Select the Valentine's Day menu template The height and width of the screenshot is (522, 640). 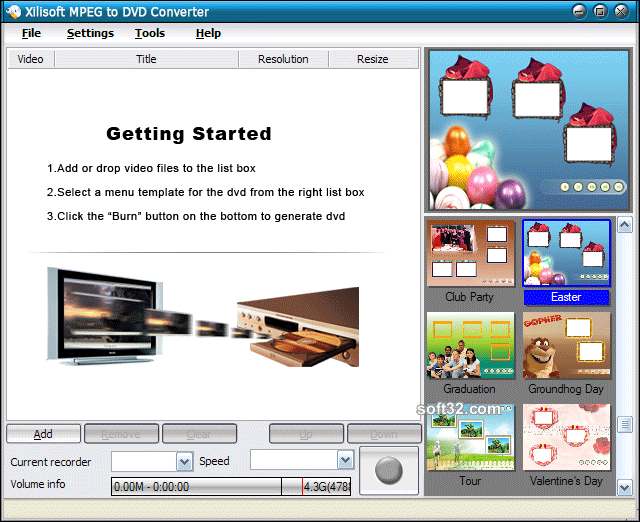pos(567,438)
